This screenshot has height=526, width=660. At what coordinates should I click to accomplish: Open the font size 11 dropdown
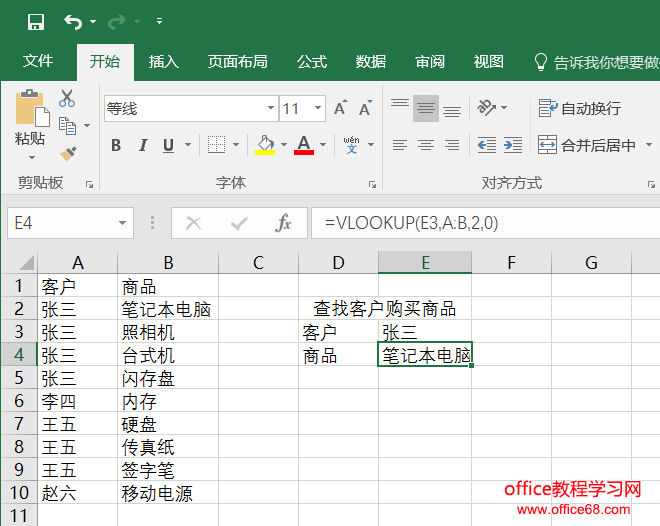(x=318, y=108)
